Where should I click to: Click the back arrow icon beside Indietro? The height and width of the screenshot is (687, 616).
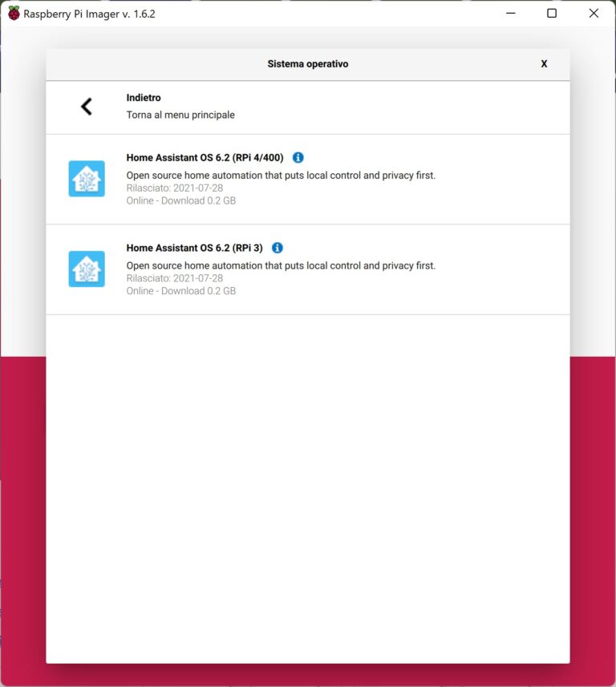point(87,107)
